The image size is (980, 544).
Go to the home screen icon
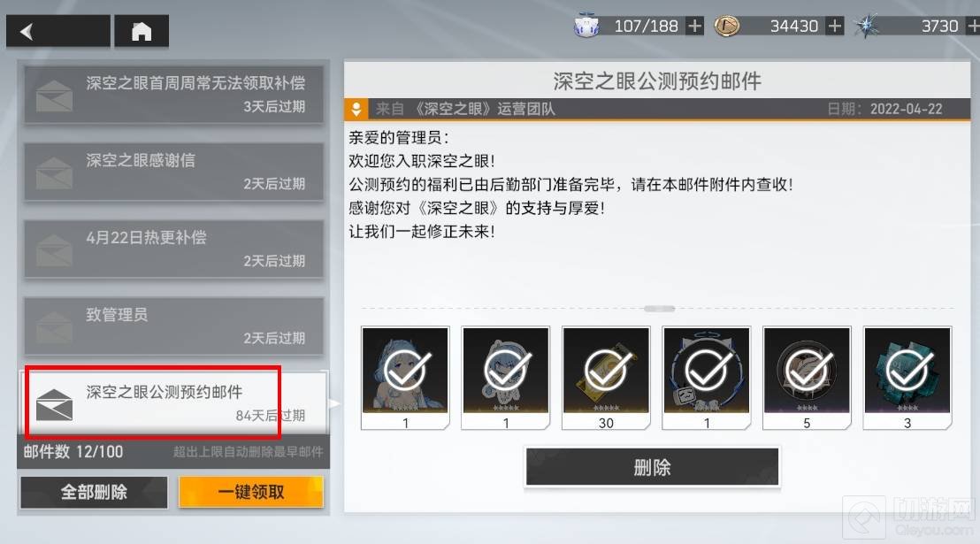coord(142,31)
